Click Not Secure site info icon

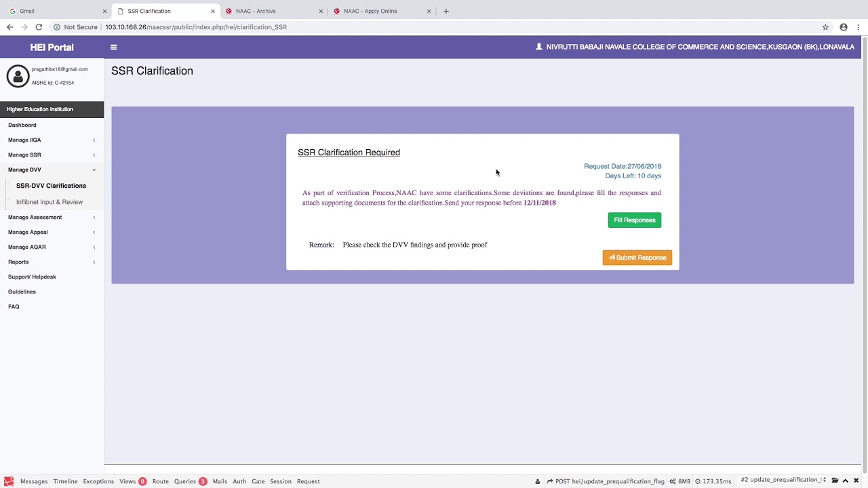tap(57, 27)
